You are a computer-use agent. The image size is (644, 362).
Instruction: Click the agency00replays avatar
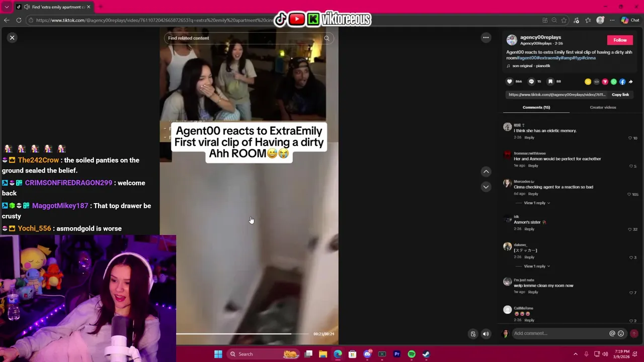pos(512,40)
